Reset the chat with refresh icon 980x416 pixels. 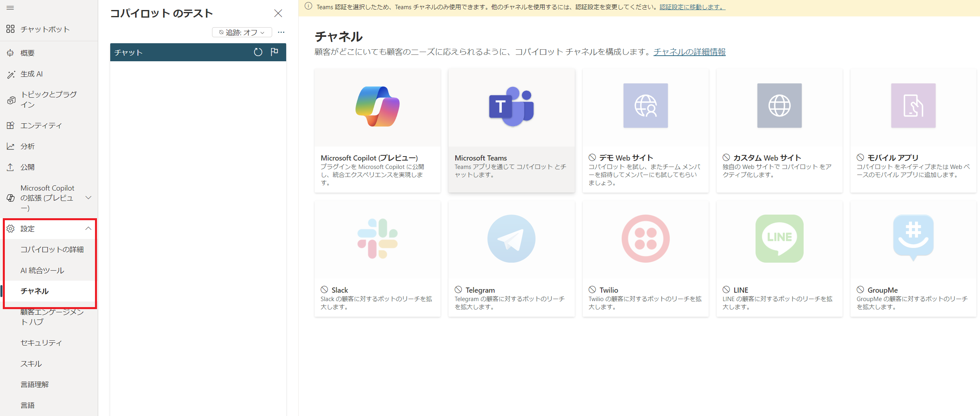[x=258, y=52]
